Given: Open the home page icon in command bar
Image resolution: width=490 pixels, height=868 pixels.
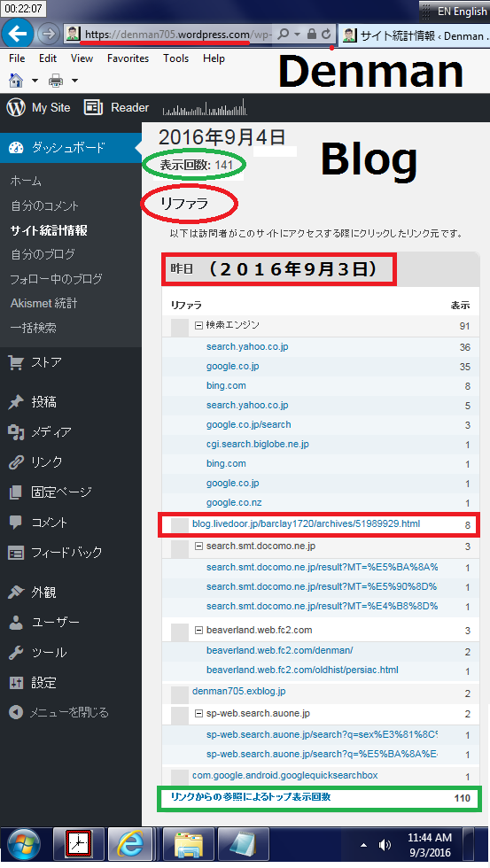Looking at the screenshot, I should [x=16, y=81].
